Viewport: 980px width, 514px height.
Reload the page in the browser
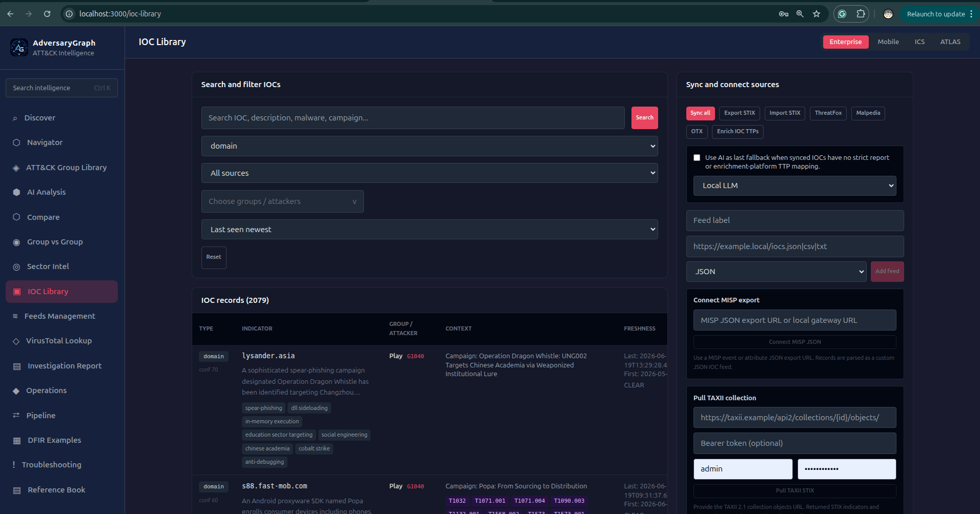tap(47, 14)
